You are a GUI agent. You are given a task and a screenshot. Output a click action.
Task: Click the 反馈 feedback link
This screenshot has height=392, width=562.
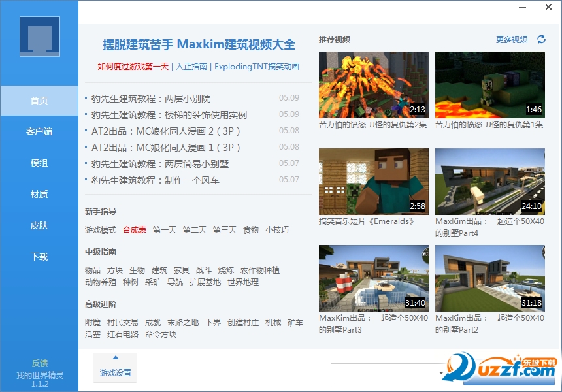click(x=40, y=363)
